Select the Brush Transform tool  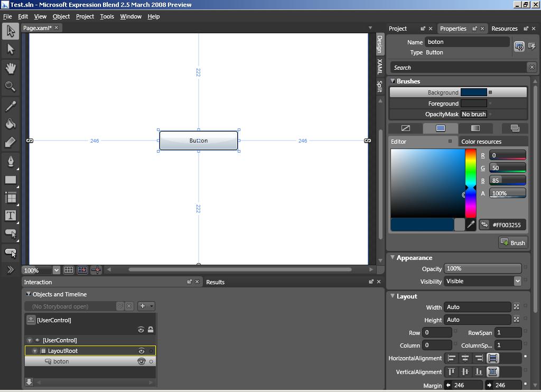[11, 142]
